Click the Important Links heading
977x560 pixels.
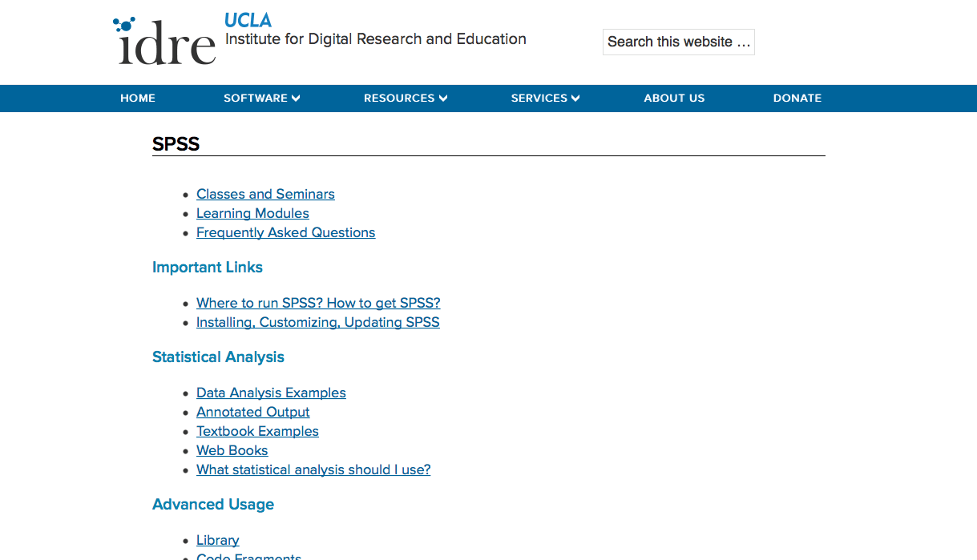[x=208, y=268]
